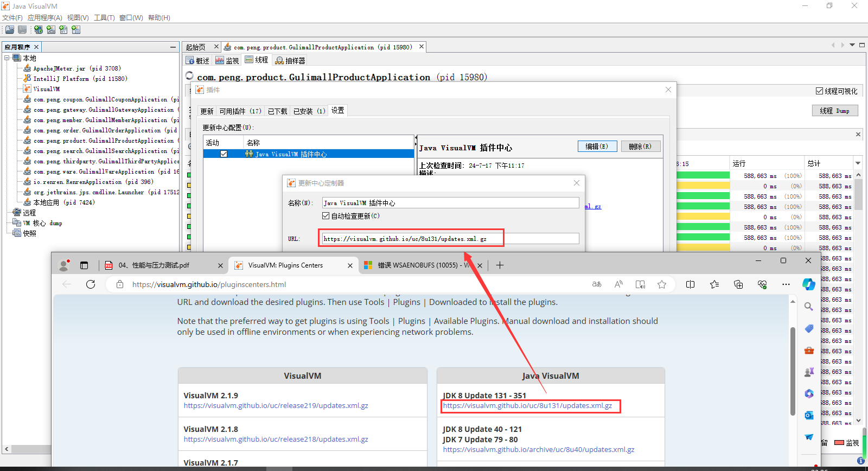Click the 快照 (Snapshots) node icon
The height and width of the screenshot is (471, 868).
(17, 233)
